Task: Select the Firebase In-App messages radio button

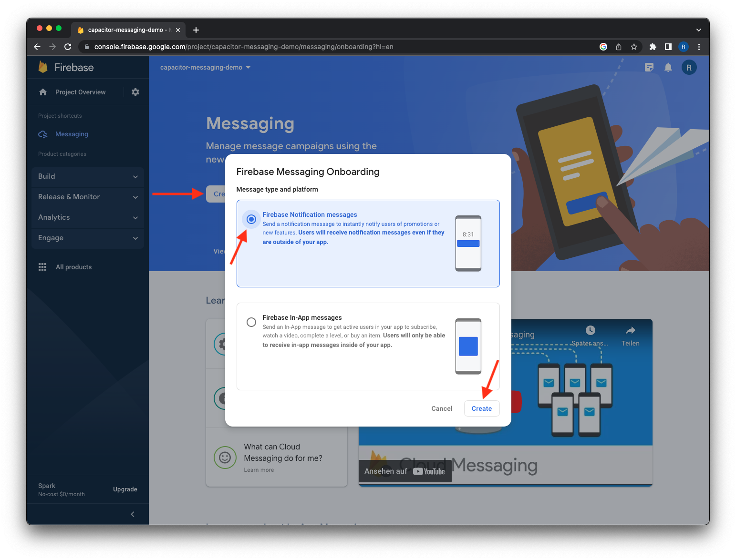Action: coord(251,322)
